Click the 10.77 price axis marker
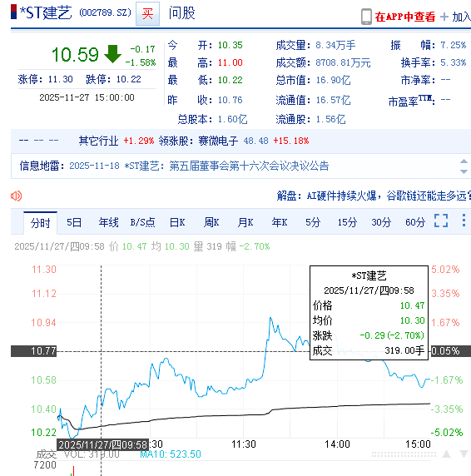 (x=33, y=351)
